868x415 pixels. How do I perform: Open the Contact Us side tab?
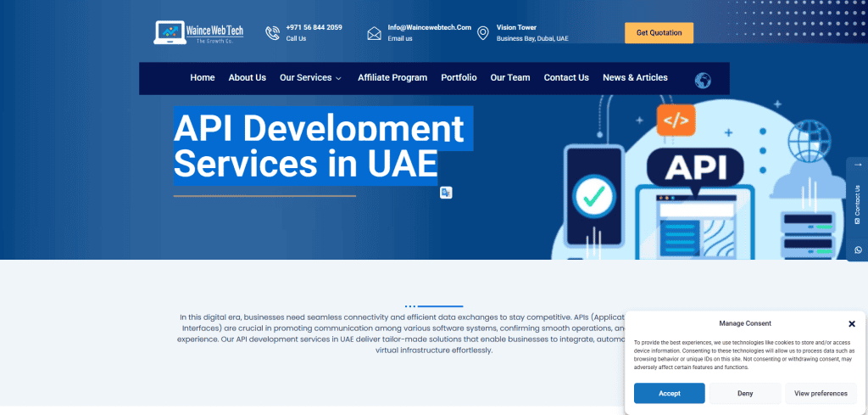[x=858, y=204]
